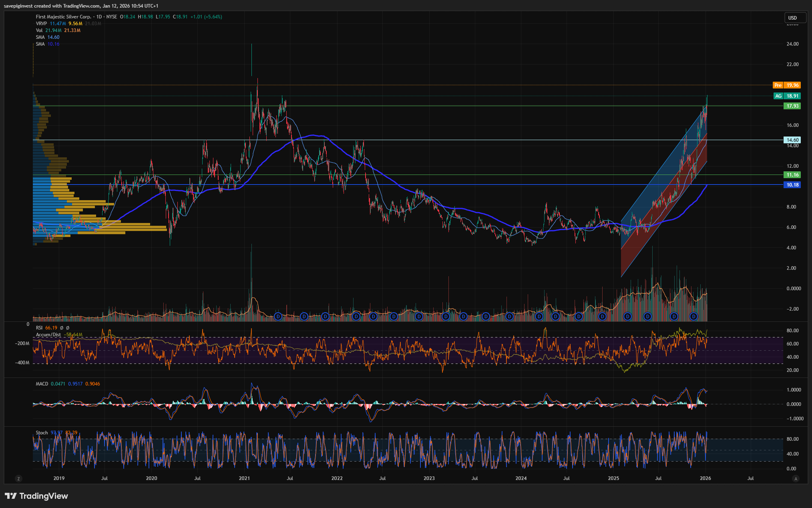Toggle the SMA 14.60 indicator legend

click(40, 37)
